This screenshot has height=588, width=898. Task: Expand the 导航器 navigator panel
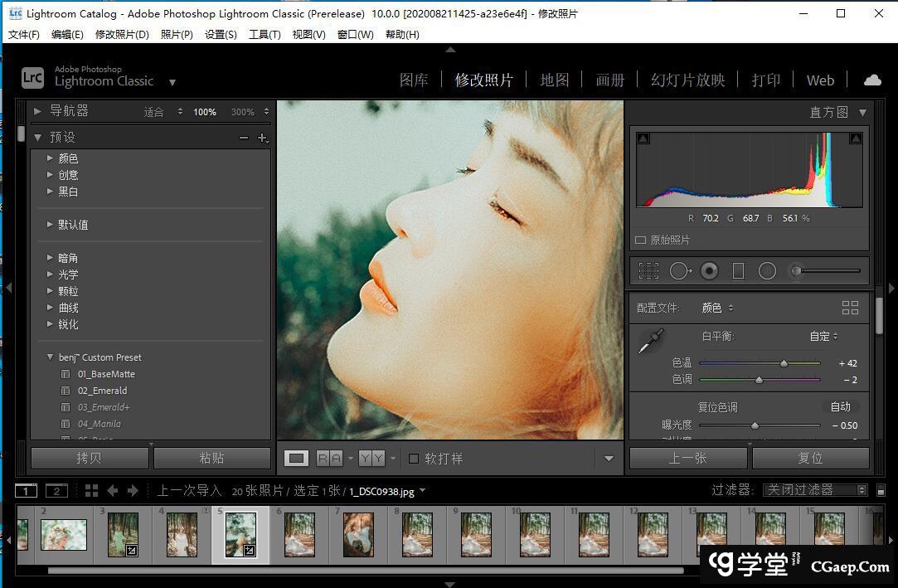click(x=38, y=111)
